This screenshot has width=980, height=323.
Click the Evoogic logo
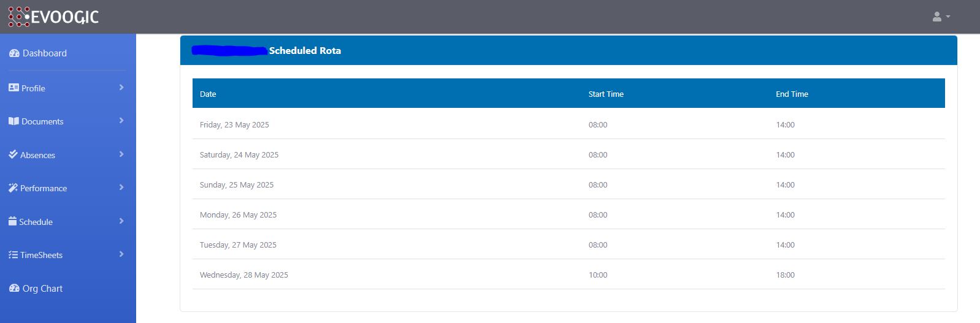pyautogui.click(x=53, y=17)
